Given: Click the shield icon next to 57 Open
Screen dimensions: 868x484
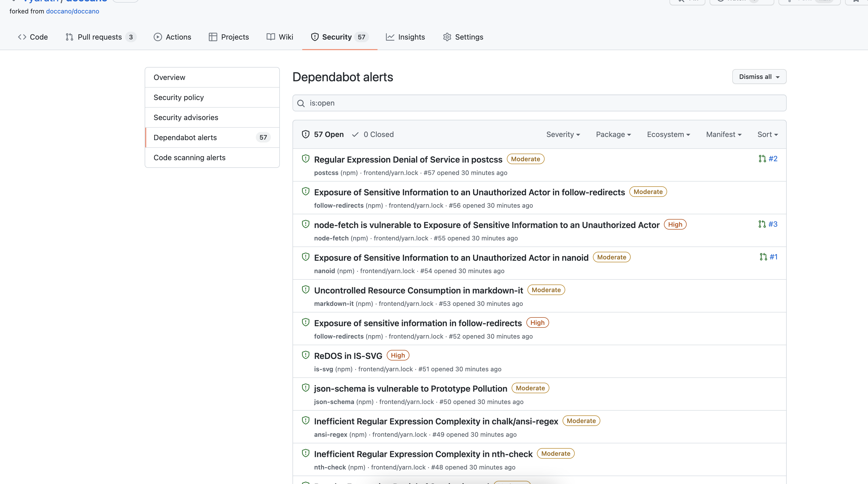Looking at the screenshot, I should 306,134.
